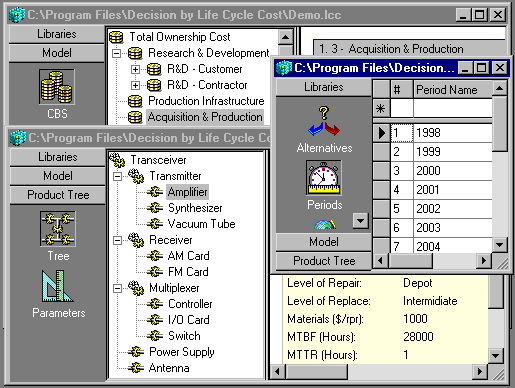The width and height of the screenshot is (515, 388).
Task: Click the new row asterisk input cell
Action: 452,109
